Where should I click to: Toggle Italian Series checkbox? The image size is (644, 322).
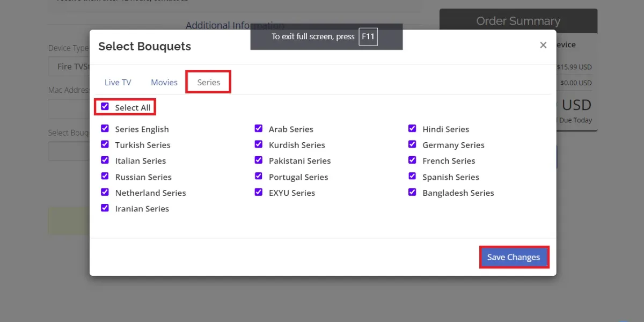coord(105,160)
